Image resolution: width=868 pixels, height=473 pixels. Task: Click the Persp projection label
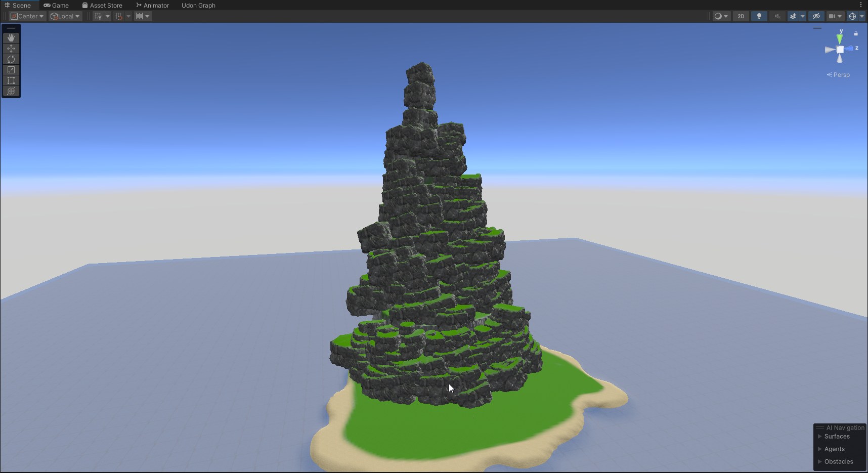tap(839, 75)
